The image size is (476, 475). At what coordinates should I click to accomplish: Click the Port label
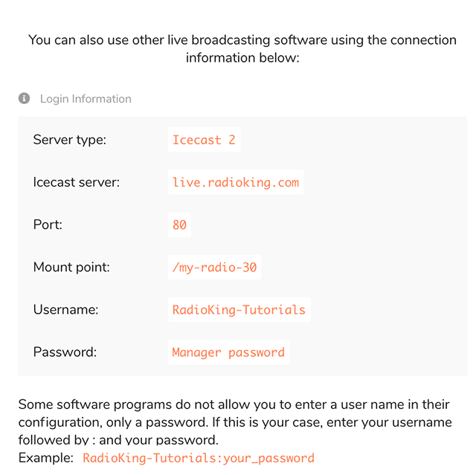point(46,224)
